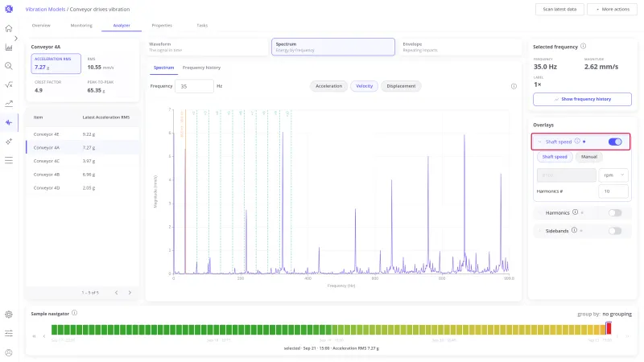Open the trend line sidebar icon

pyautogui.click(x=9, y=104)
